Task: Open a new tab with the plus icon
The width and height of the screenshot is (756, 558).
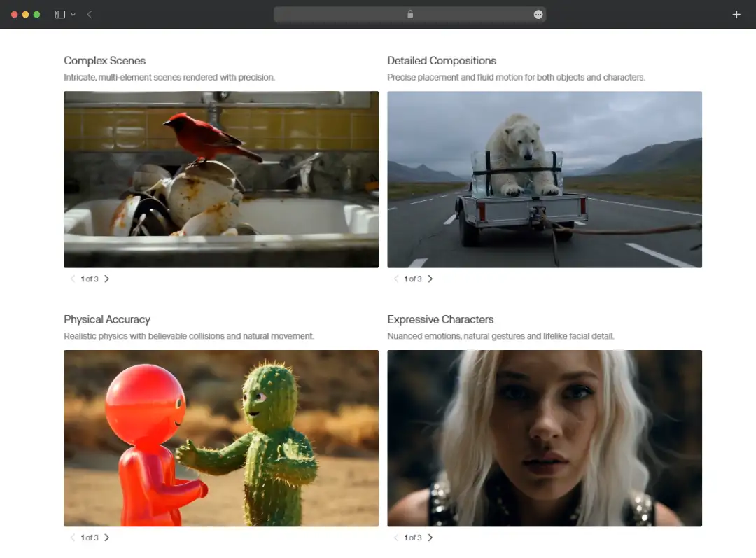Action: [736, 14]
